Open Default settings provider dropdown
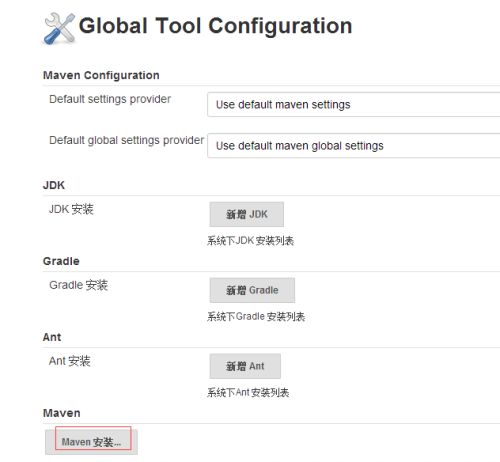500x462 pixels. [353, 105]
